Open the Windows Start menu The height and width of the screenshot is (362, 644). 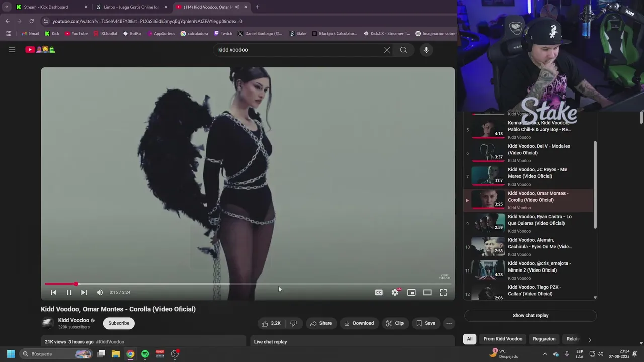pos(11,354)
